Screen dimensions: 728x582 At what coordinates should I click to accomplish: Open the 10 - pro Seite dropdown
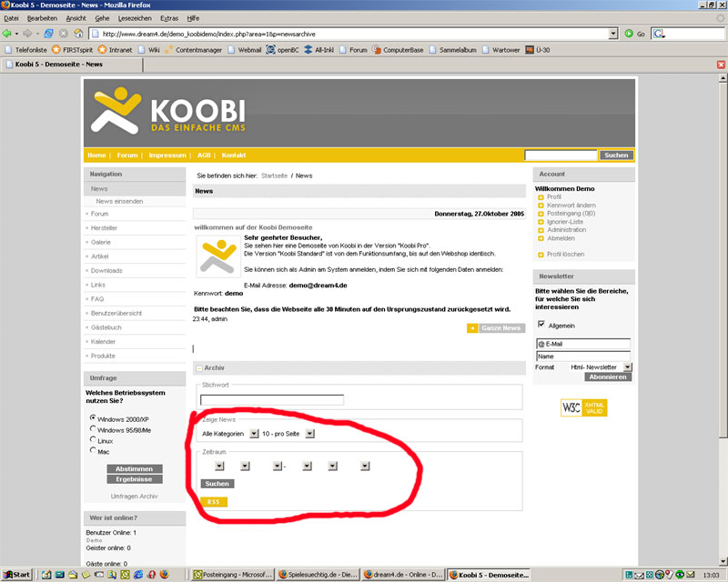coord(309,434)
